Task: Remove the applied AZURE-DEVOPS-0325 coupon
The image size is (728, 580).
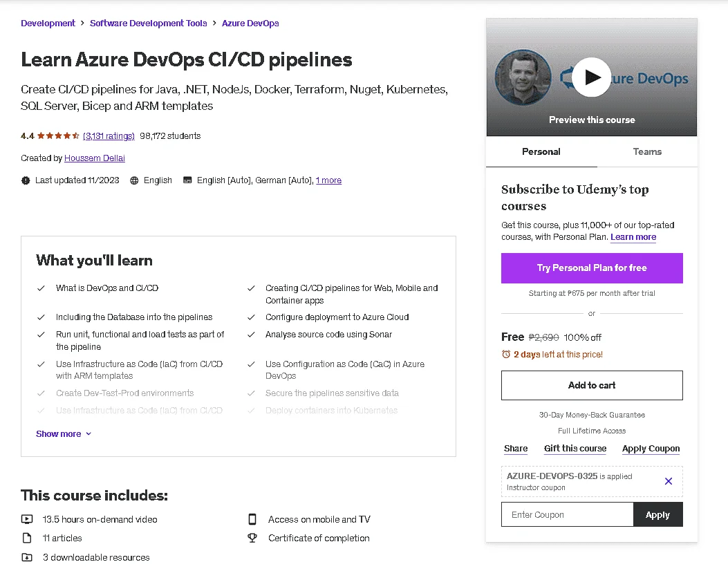Action: (x=669, y=481)
